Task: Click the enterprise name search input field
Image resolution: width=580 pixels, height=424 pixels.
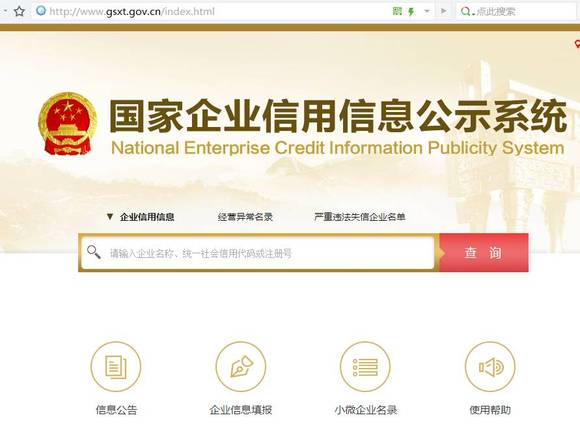Action: (258, 253)
